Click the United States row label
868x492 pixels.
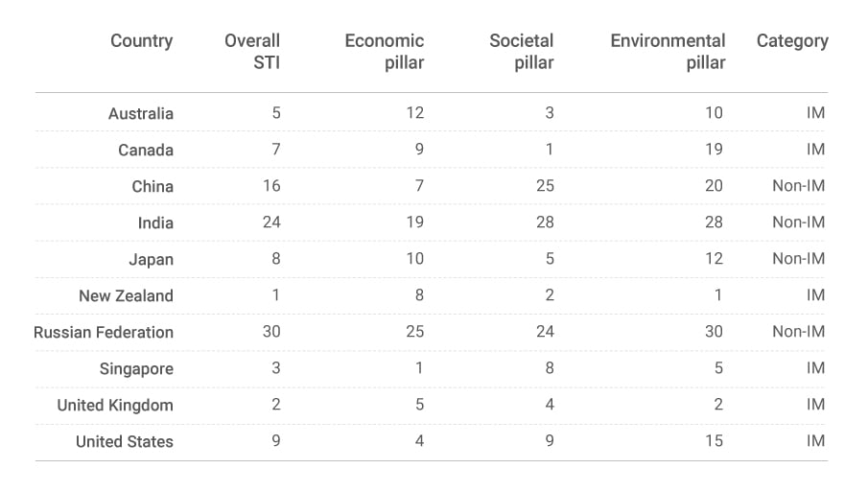[x=125, y=441]
